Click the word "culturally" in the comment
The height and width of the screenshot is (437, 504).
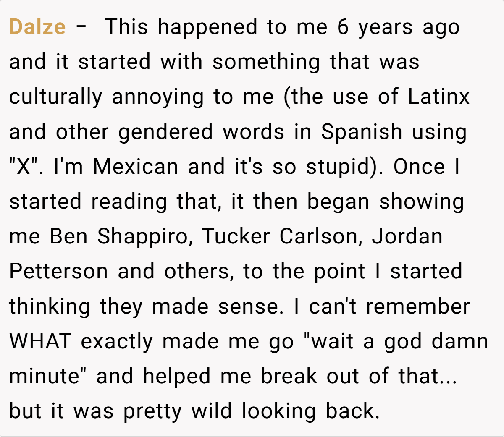pyautogui.click(x=55, y=96)
